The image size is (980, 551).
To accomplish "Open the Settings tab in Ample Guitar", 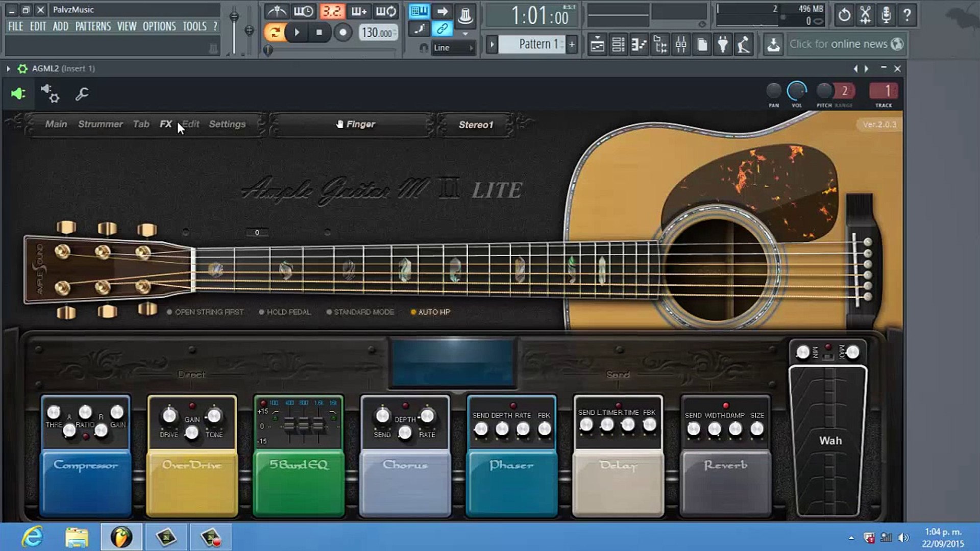I will 227,124.
